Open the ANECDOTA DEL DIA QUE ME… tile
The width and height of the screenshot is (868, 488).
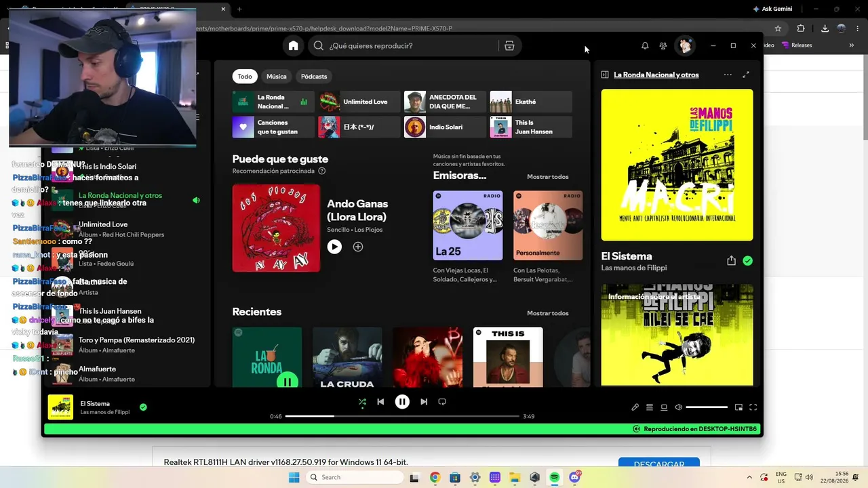point(445,102)
